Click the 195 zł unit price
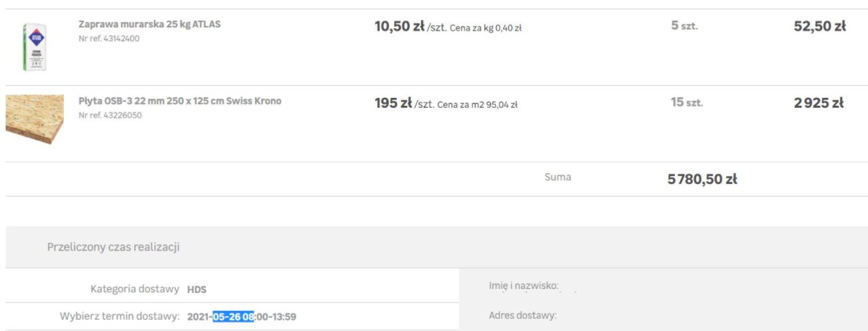Viewport: 868px width, 331px height. (393, 103)
